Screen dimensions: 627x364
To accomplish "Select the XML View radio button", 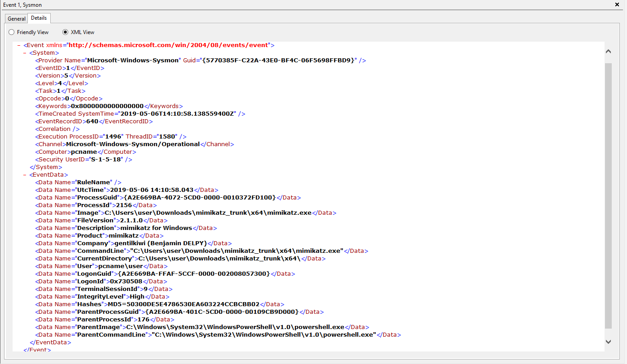I will (78, 32).
